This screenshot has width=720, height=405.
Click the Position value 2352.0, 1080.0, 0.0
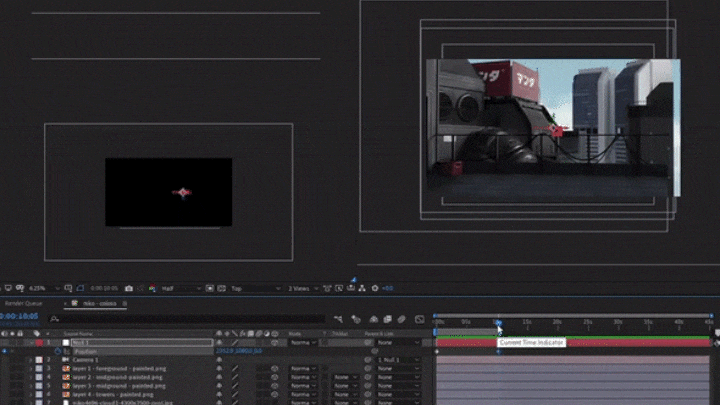[239, 351]
